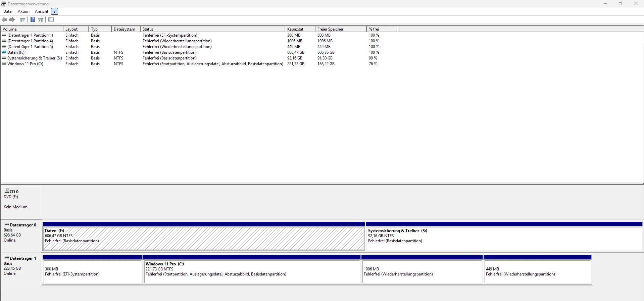
Task: Click the Forward arrow in the toolbar
Action: (x=12, y=19)
